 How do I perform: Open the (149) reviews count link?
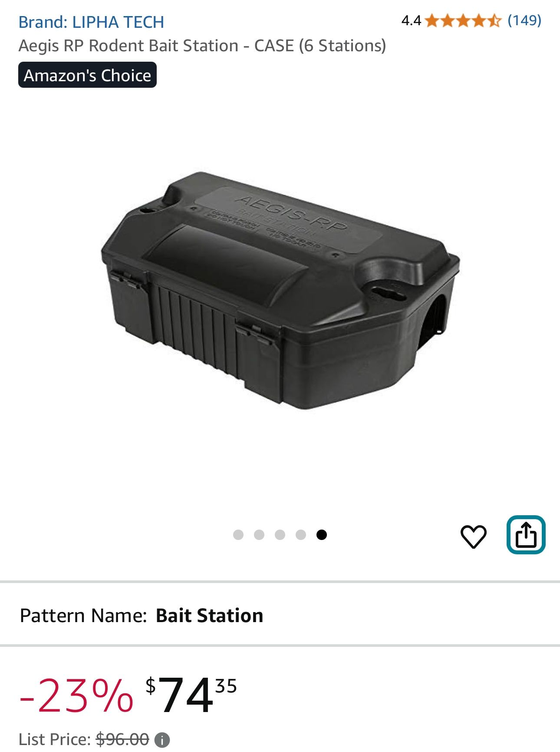[524, 20]
